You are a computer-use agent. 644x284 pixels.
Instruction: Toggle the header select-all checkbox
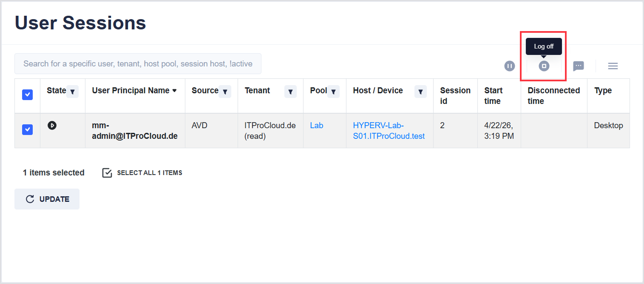pos(27,95)
